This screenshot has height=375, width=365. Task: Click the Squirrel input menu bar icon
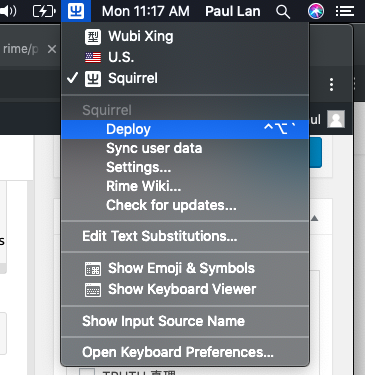tap(76, 11)
